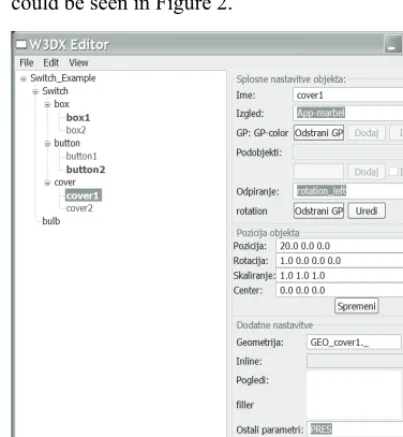The width and height of the screenshot is (403, 437).
Task: Click the Spremeni button
Action: pyautogui.click(x=356, y=306)
